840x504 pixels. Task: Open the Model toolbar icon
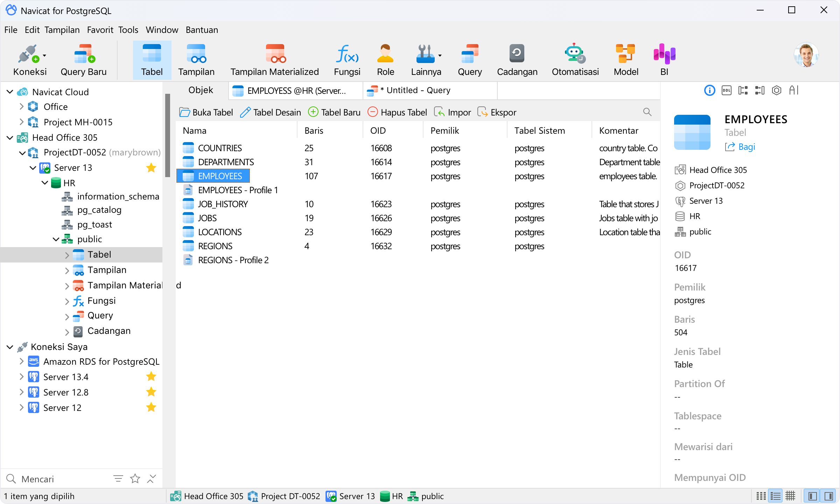pyautogui.click(x=626, y=60)
